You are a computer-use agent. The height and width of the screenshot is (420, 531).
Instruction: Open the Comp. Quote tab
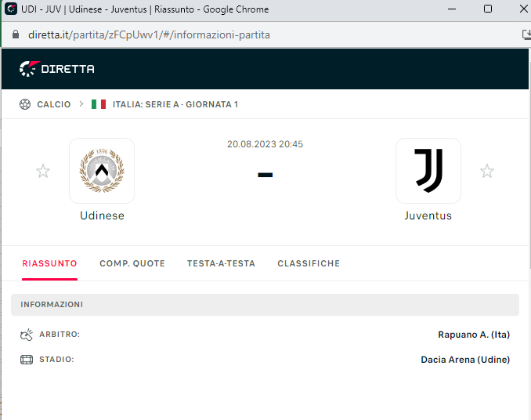[x=132, y=263]
